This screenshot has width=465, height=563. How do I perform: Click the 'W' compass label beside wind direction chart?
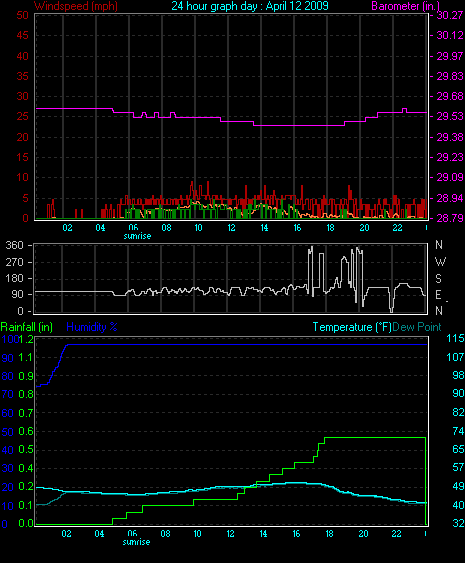(x=440, y=262)
